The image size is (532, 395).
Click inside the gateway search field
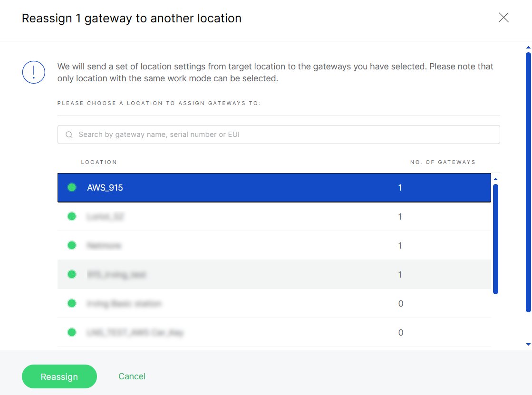[x=279, y=135]
